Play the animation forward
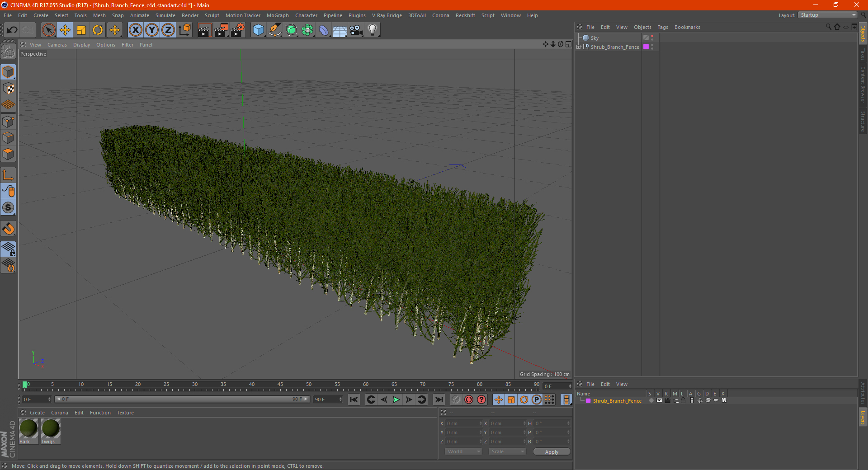 396,399
